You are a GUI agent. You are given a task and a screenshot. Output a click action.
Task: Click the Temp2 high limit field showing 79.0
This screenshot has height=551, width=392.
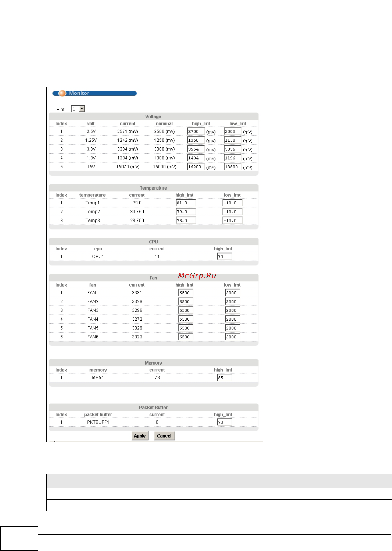click(186, 212)
